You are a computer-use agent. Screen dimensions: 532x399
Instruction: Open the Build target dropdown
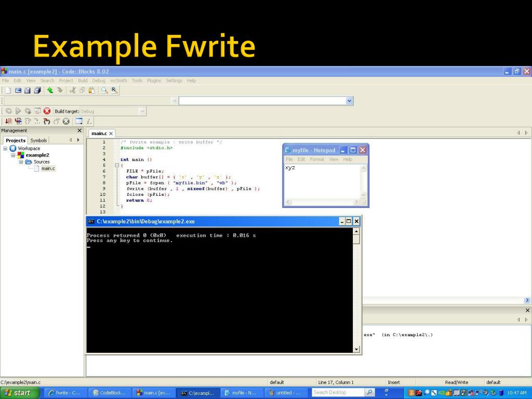(142, 111)
